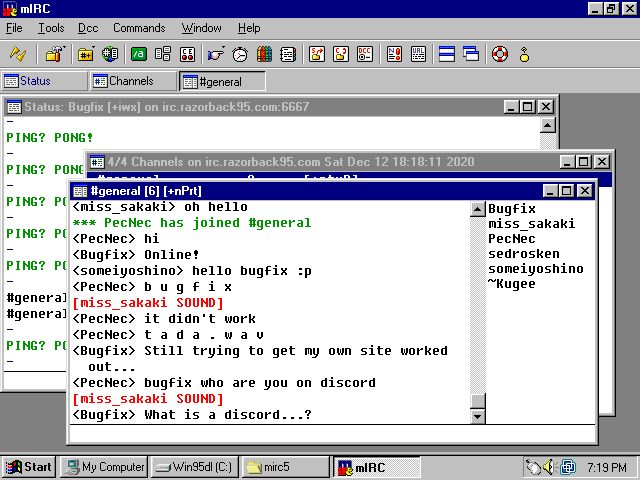Open the Commands menu
Image resolution: width=640 pixels, height=480 pixels.
tap(139, 28)
